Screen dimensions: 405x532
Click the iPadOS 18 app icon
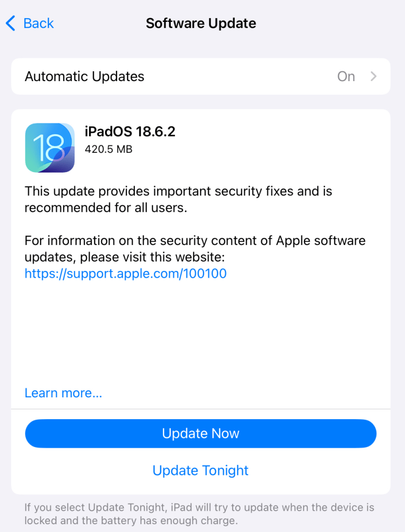point(50,148)
